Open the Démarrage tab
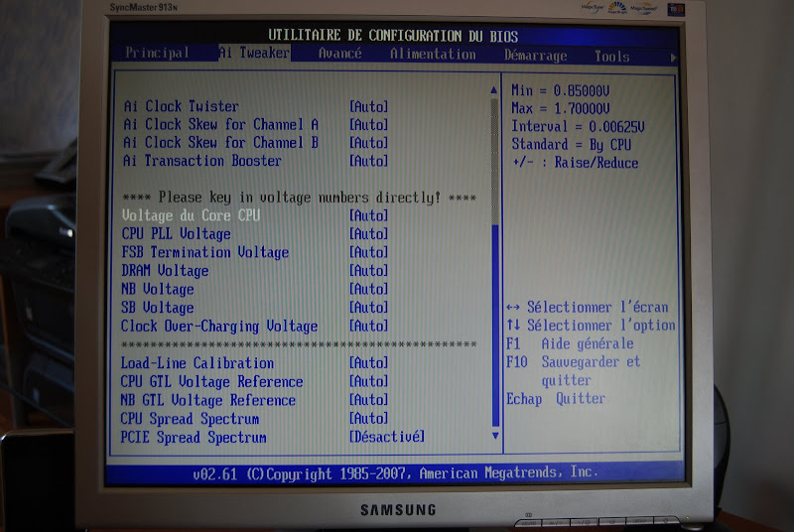This screenshot has height=532, width=794. click(535, 56)
